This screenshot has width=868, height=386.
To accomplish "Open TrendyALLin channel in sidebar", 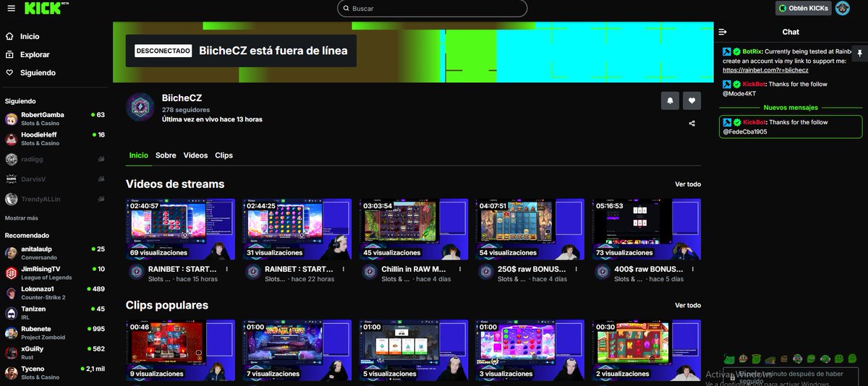I will (x=56, y=199).
